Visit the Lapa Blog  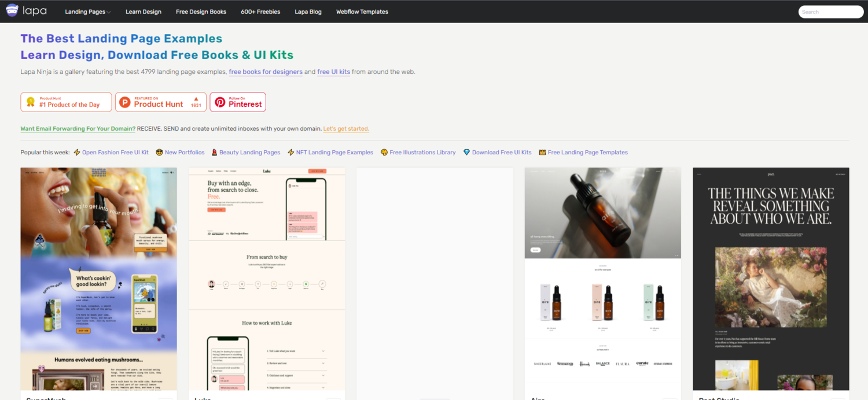pyautogui.click(x=308, y=12)
